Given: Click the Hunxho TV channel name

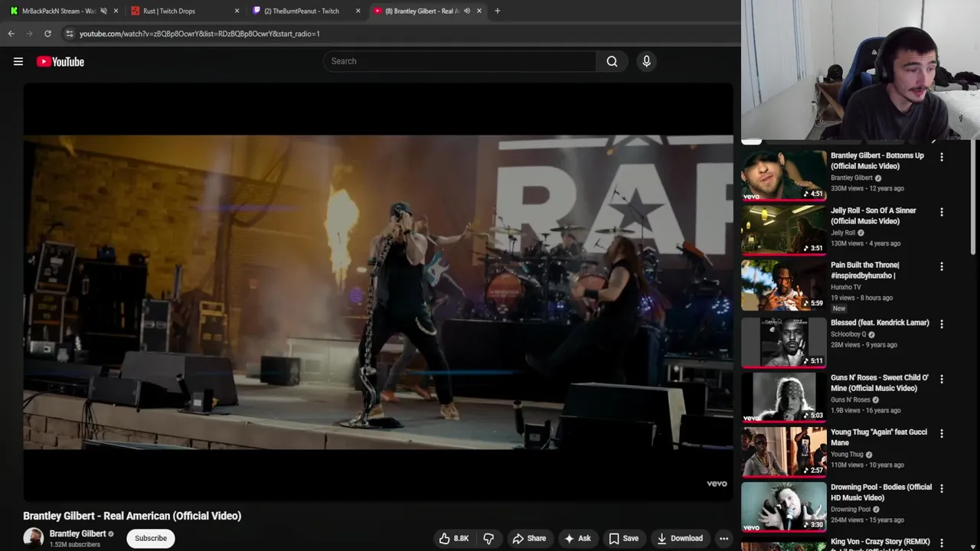Looking at the screenshot, I should [x=846, y=287].
